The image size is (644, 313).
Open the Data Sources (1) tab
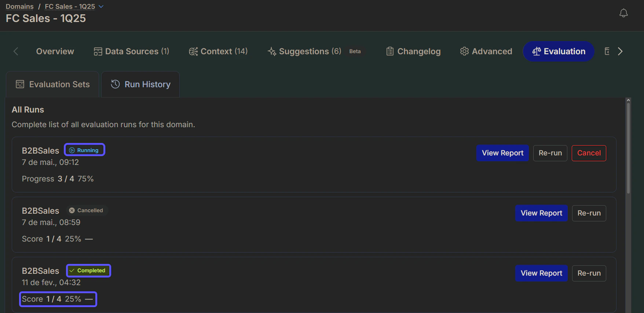pyautogui.click(x=132, y=51)
